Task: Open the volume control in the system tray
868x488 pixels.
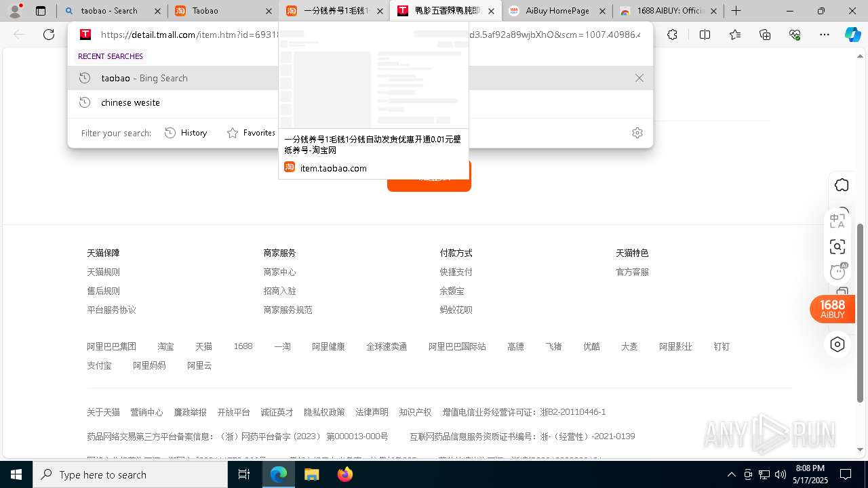Action: [x=780, y=475]
